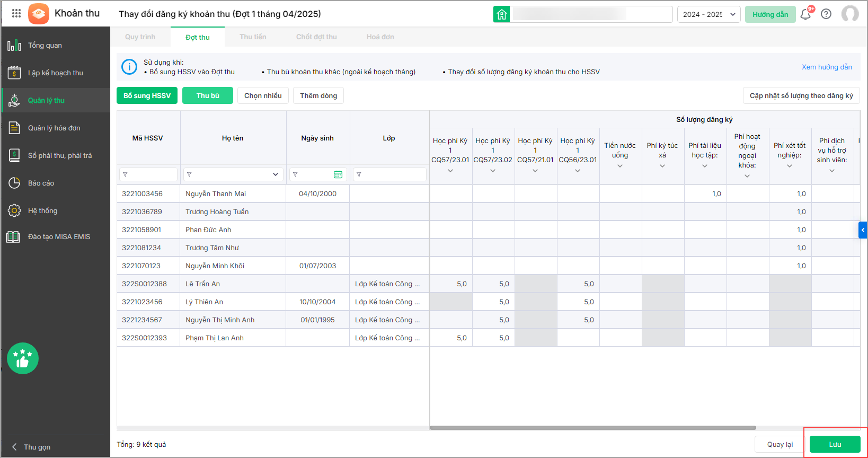Switch to the Thu tiền tab
The height and width of the screenshot is (458, 868).
(x=253, y=37)
